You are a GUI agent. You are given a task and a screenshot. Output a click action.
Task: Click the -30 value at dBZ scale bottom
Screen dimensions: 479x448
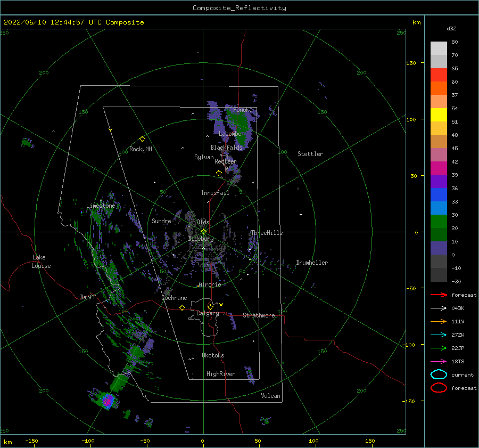pos(456,281)
